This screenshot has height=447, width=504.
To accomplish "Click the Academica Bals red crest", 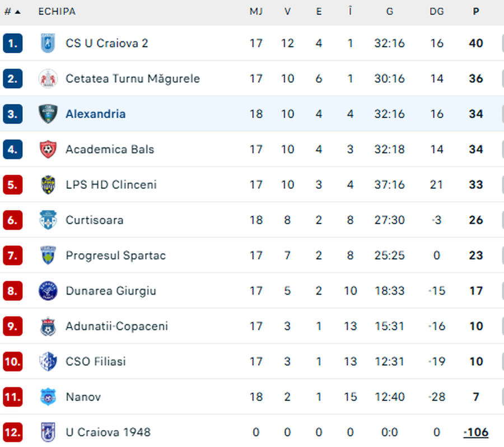I will (48, 149).
